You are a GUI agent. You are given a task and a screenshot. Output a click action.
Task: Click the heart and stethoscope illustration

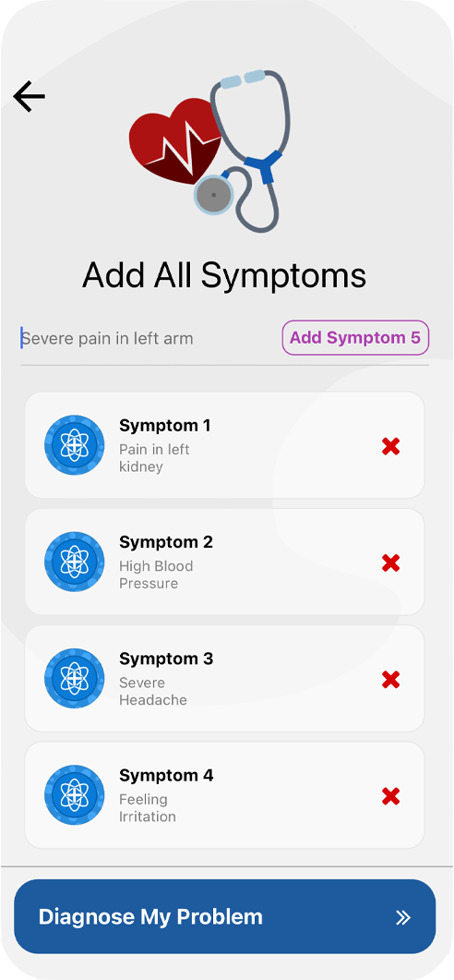click(210, 150)
